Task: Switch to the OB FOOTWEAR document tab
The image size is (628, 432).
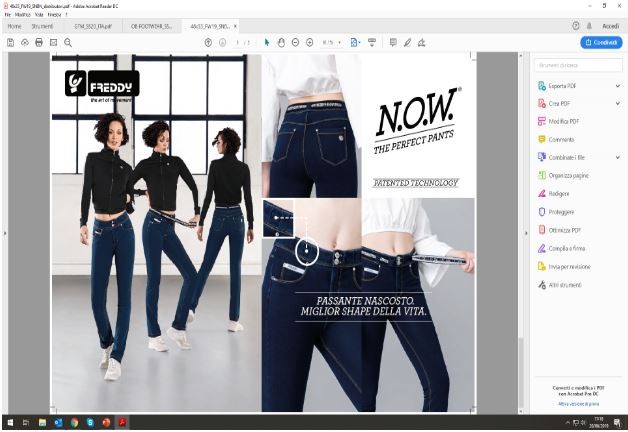Action: 151,26
